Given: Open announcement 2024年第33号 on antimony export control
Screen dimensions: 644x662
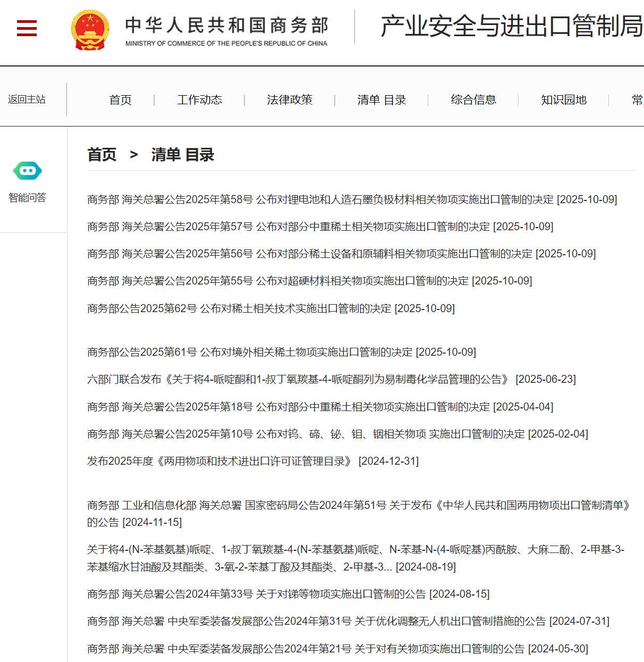Looking at the screenshot, I should coord(288,594).
